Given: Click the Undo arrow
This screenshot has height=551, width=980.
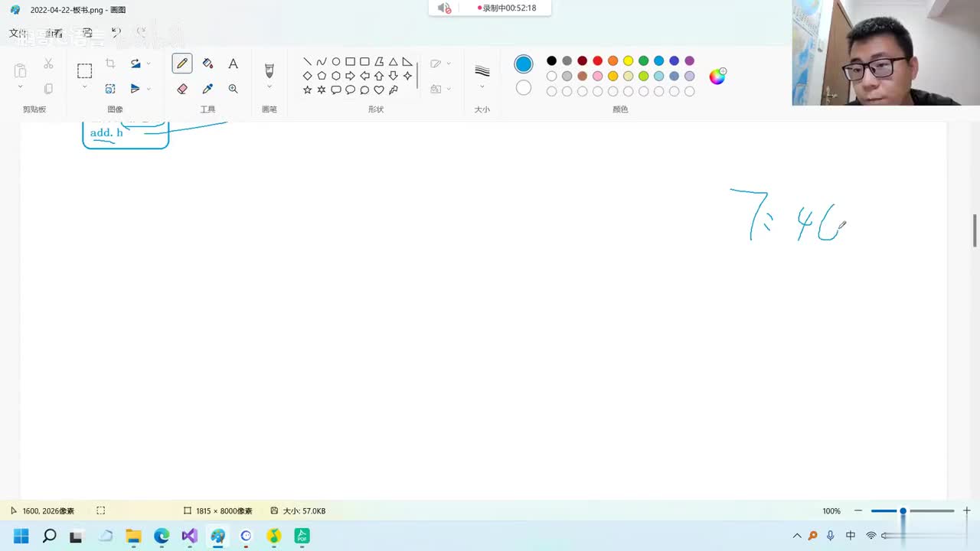Looking at the screenshot, I should (116, 33).
